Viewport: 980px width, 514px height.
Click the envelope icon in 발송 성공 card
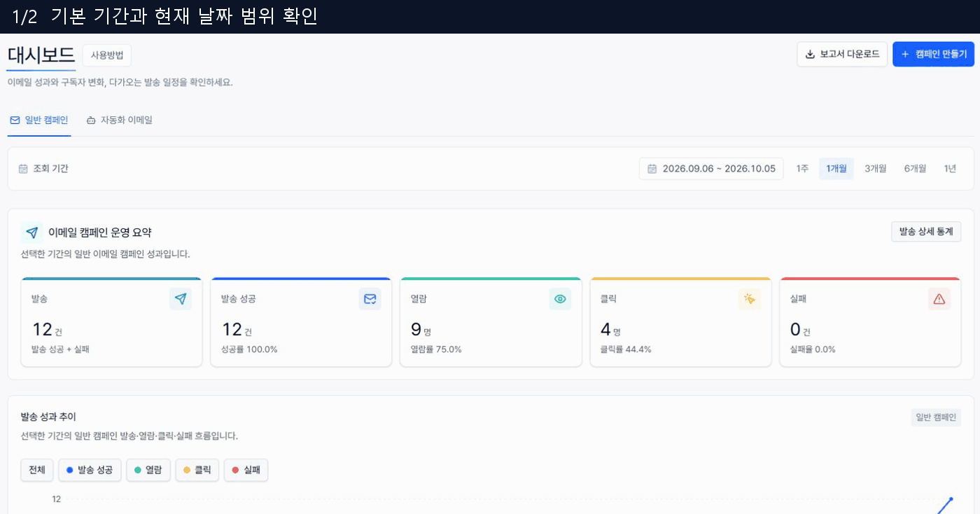tap(370, 299)
